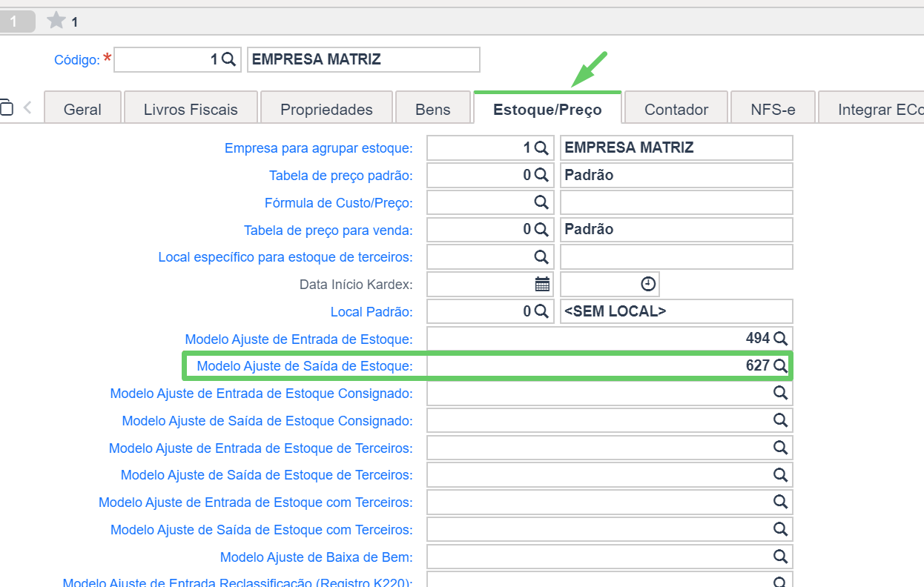Open the Propriedades tab
924x587 pixels.
point(326,109)
